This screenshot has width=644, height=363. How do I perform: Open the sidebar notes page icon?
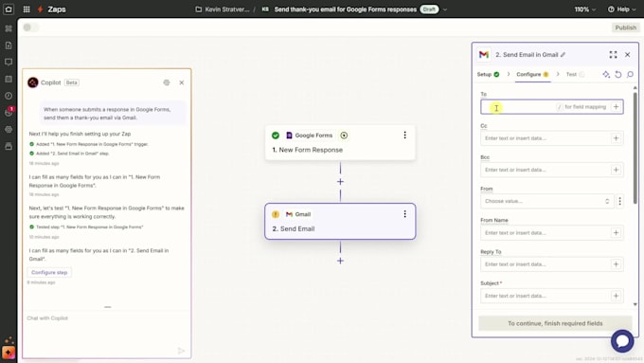point(9,45)
